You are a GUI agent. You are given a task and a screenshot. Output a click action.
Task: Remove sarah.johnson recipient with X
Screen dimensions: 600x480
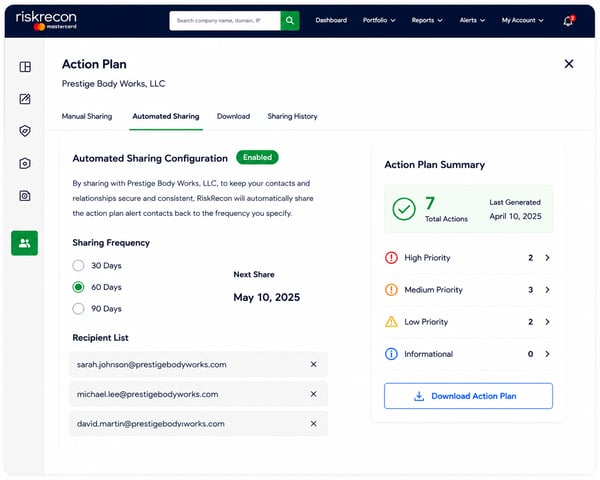(x=313, y=364)
